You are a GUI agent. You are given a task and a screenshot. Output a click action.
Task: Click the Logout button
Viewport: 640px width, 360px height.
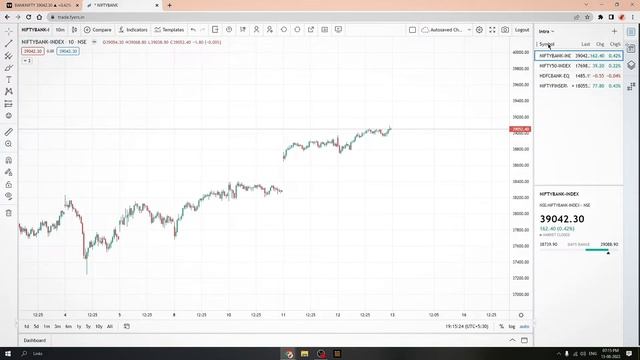(x=522, y=30)
